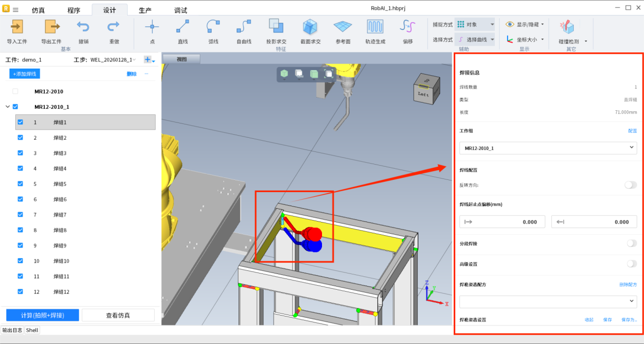The image size is (644, 344).
Task: Open the 投影求交 projection intersect tool
Action: point(276,27)
